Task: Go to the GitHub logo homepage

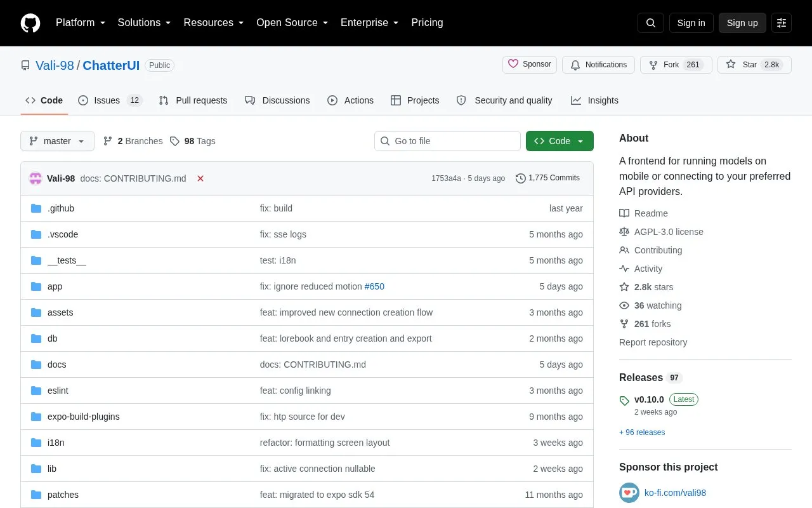Action: [x=30, y=23]
